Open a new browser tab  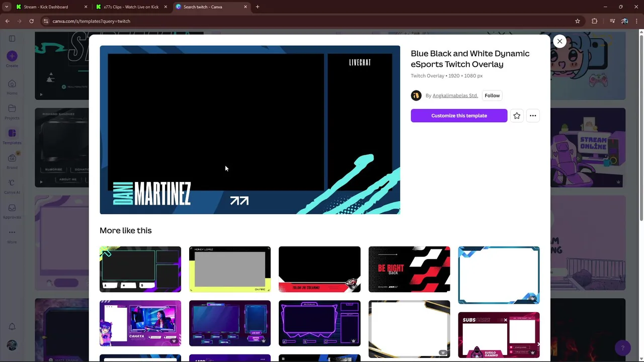tap(258, 7)
